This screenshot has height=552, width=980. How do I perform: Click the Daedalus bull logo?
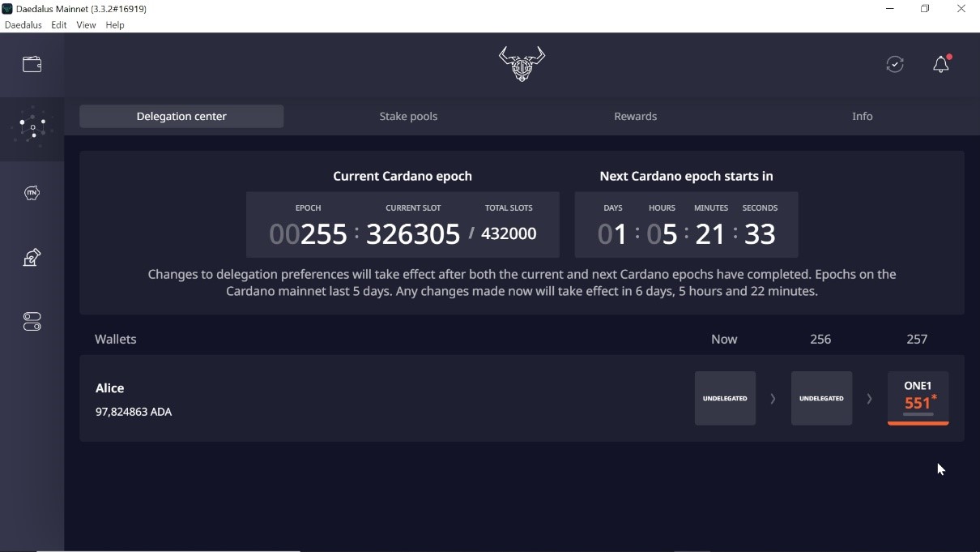pyautogui.click(x=522, y=64)
